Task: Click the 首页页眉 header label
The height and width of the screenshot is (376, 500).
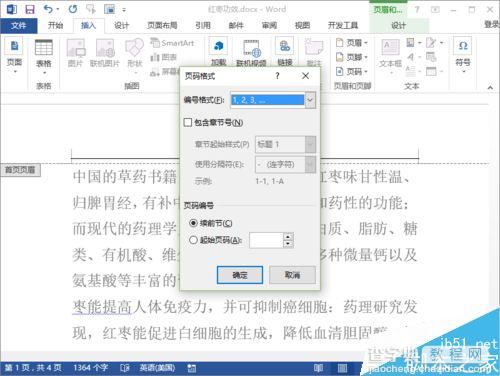Action: 20,170
